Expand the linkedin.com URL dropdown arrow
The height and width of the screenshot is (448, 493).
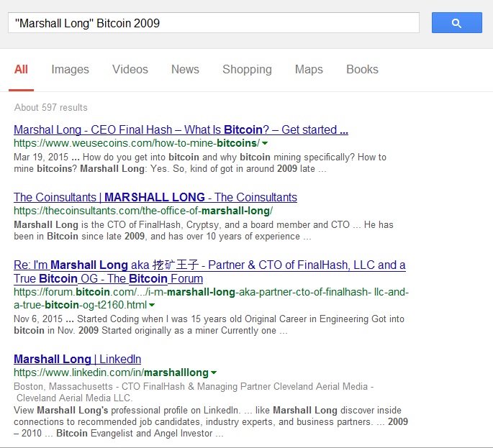pos(214,372)
